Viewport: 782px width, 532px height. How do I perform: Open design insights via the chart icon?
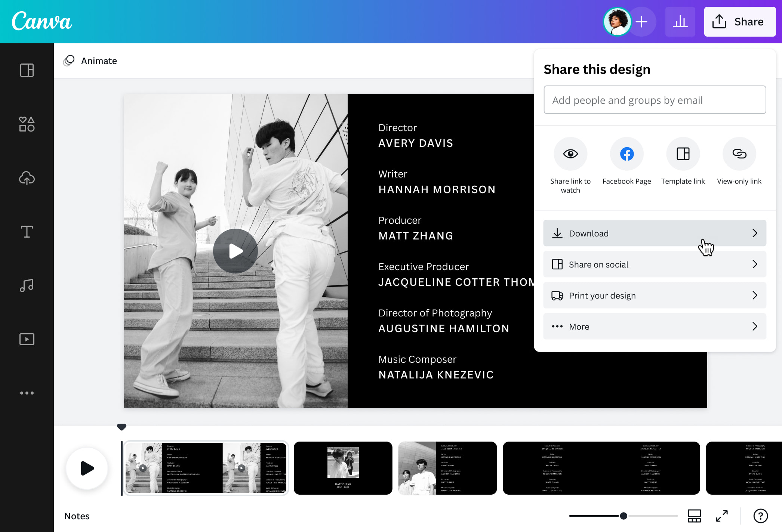pos(680,21)
